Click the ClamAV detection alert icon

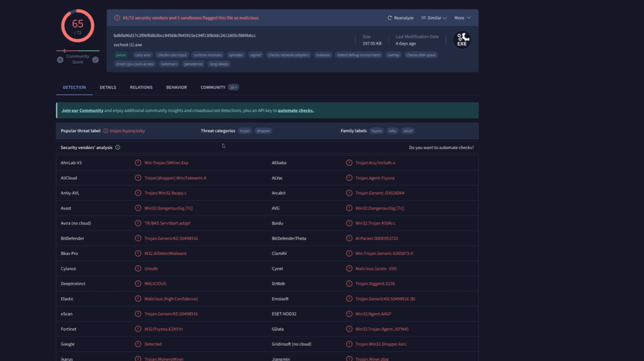[349, 253]
